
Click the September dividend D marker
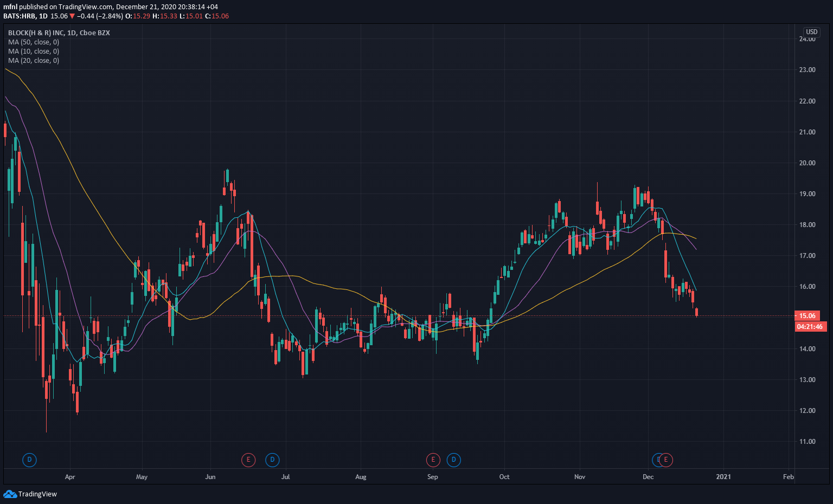click(x=453, y=460)
